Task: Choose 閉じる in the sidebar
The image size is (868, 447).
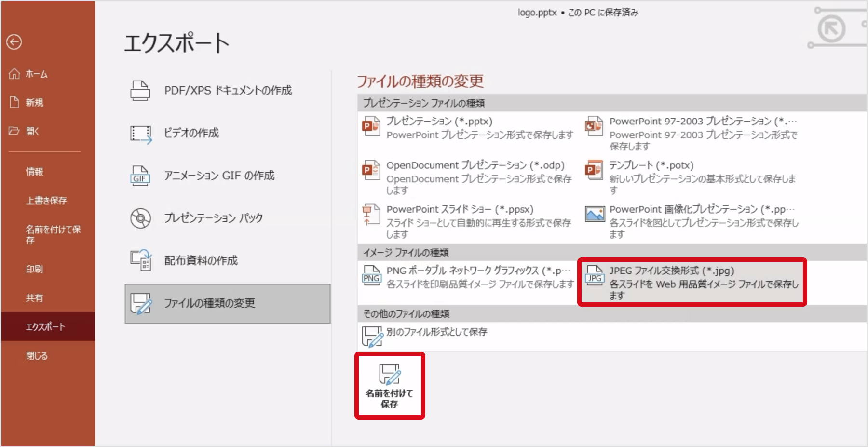Action: pyautogui.click(x=37, y=356)
